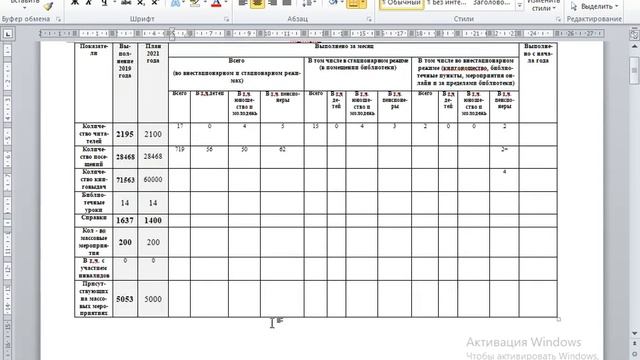Screen dimensions: 640x360
Task: Open Шрифт dialog launcher
Action: tap(227, 19)
